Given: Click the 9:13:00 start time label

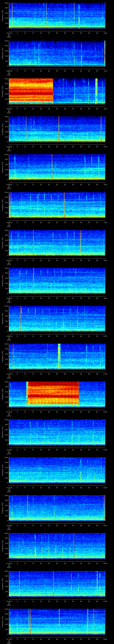Looking at the screenshot, I should 9,487.
